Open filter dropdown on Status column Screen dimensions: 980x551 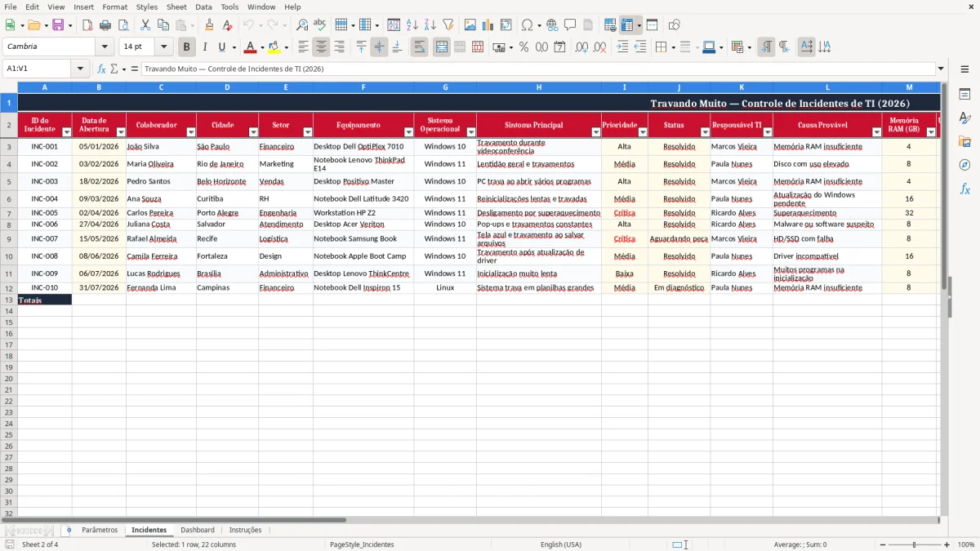point(705,132)
